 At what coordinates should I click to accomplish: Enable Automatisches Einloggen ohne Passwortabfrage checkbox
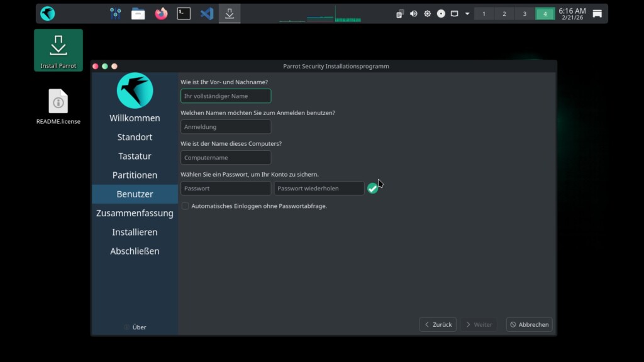(x=186, y=206)
